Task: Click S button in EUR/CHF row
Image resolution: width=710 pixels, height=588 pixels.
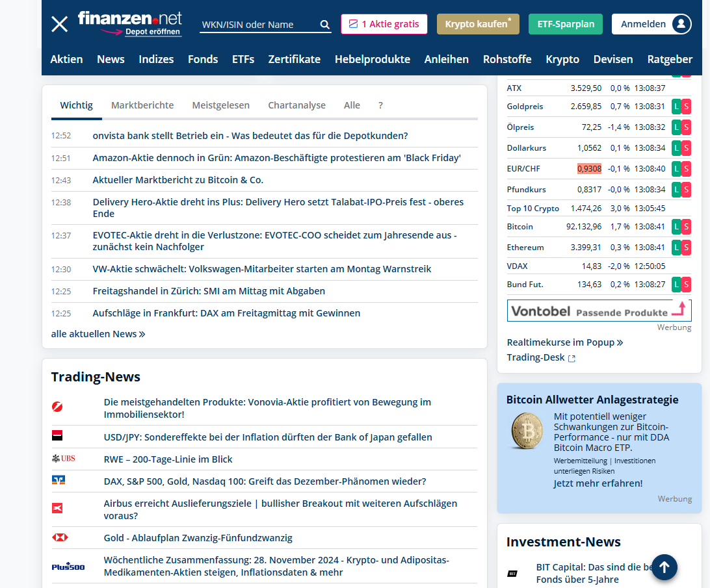Action: coord(686,169)
